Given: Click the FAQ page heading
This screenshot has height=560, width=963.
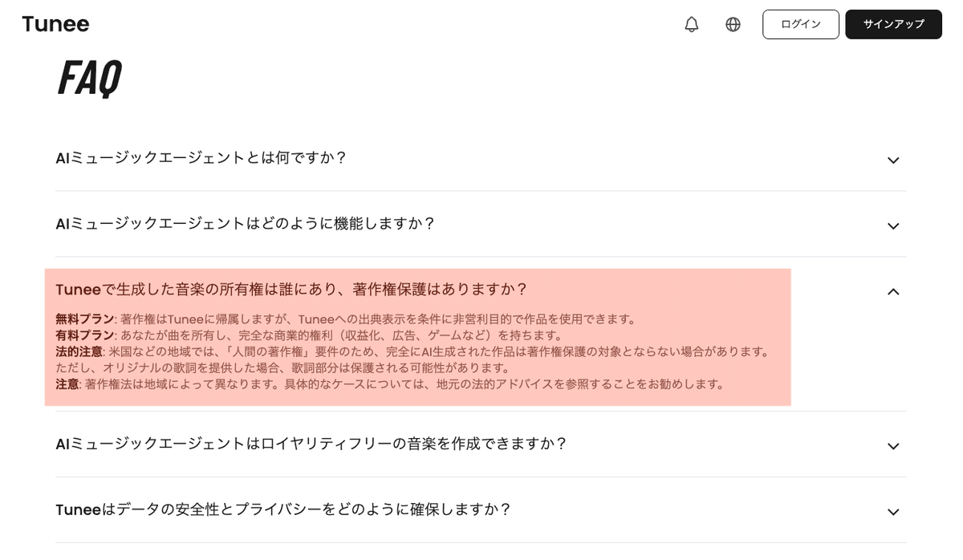Looking at the screenshot, I should point(88,78).
